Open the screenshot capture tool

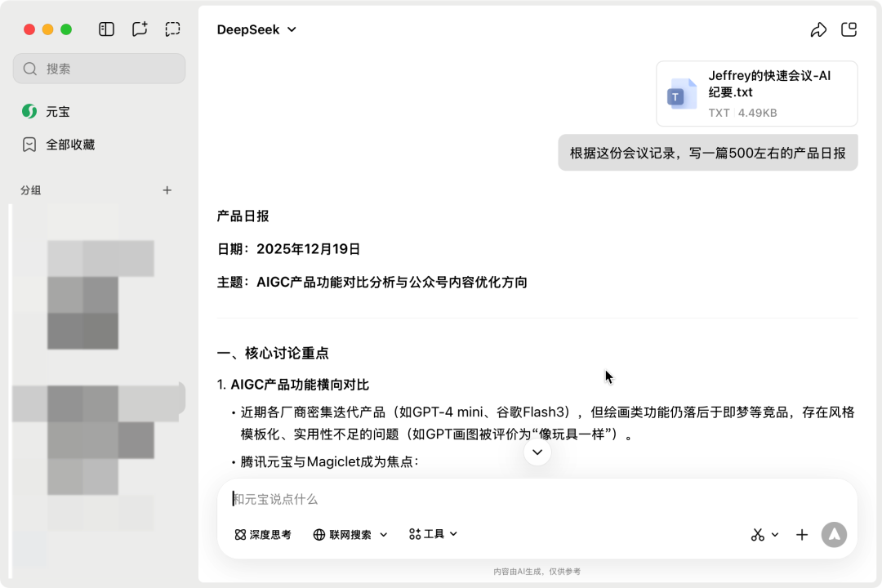pos(172,29)
